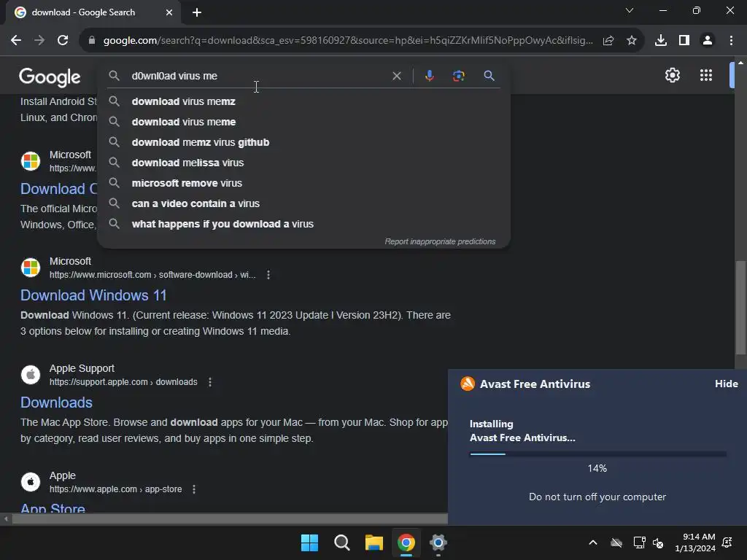This screenshot has width=747, height=560.
Task: Toggle Chrome side panel icon
Action: coord(684,41)
